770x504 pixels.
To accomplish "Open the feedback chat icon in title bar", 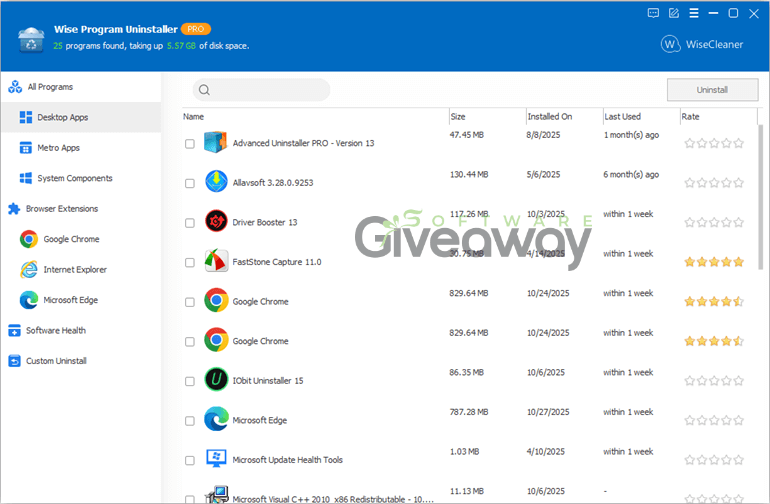I will click(653, 13).
